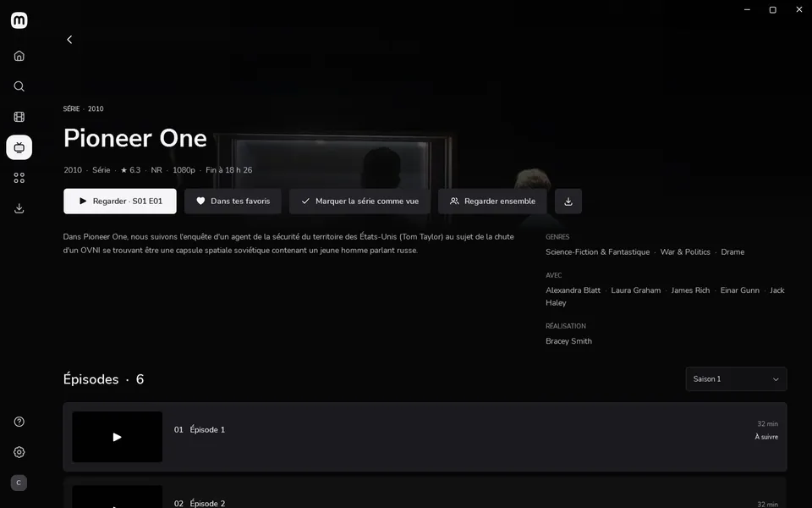The width and height of the screenshot is (812, 508).
Task: Minimize the application window
Action: pos(747,10)
